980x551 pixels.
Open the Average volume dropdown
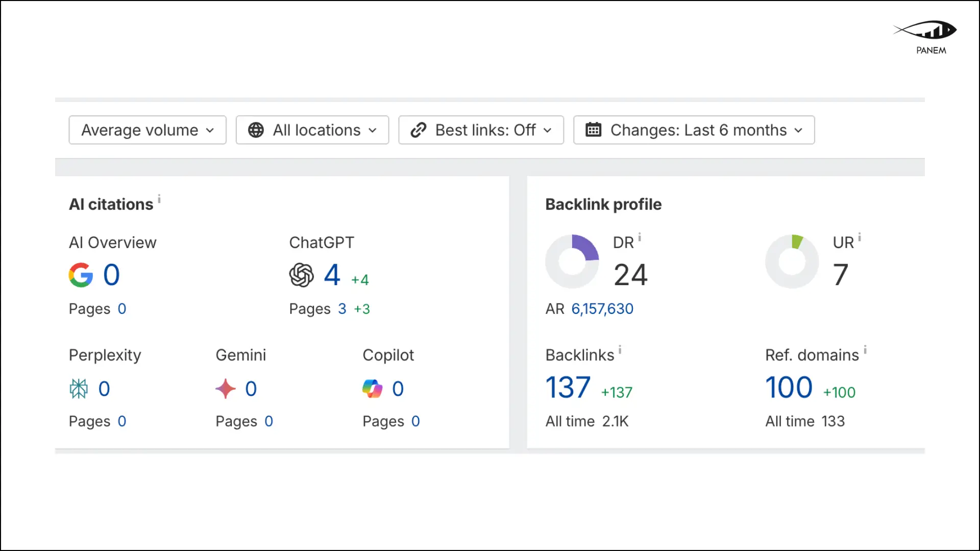tap(148, 130)
